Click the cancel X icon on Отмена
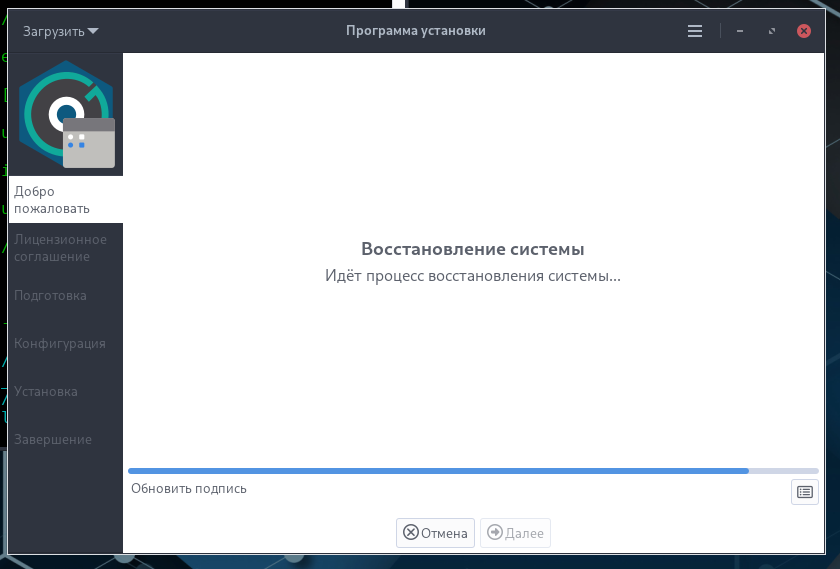Viewport: 840px width, 569px height. [x=410, y=533]
